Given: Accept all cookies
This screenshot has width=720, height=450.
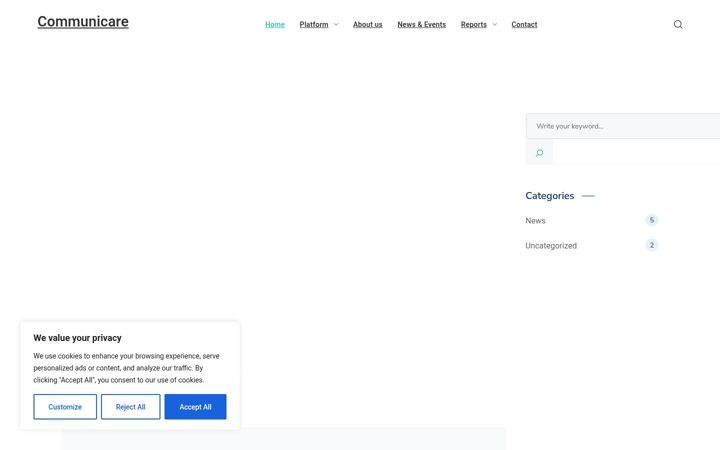Looking at the screenshot, I should click(x=195, y=407).
